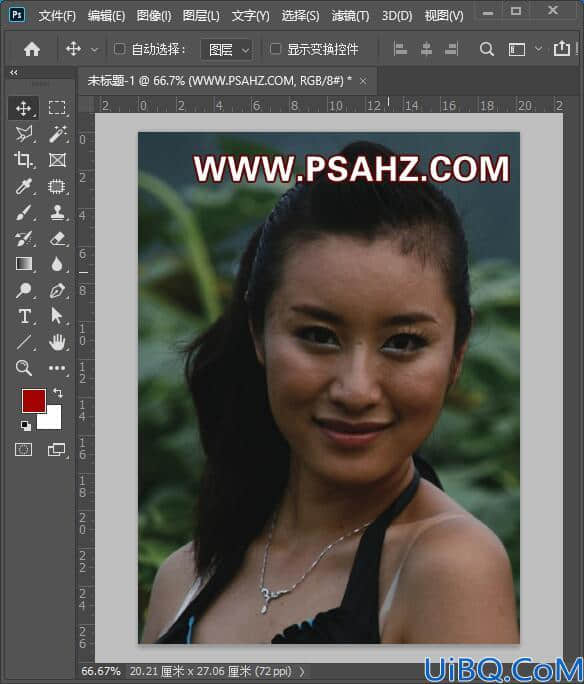The width and height of the screenshot is (584, 684).
Task: Select the Line tool
Action: click(x=24, y=342)
